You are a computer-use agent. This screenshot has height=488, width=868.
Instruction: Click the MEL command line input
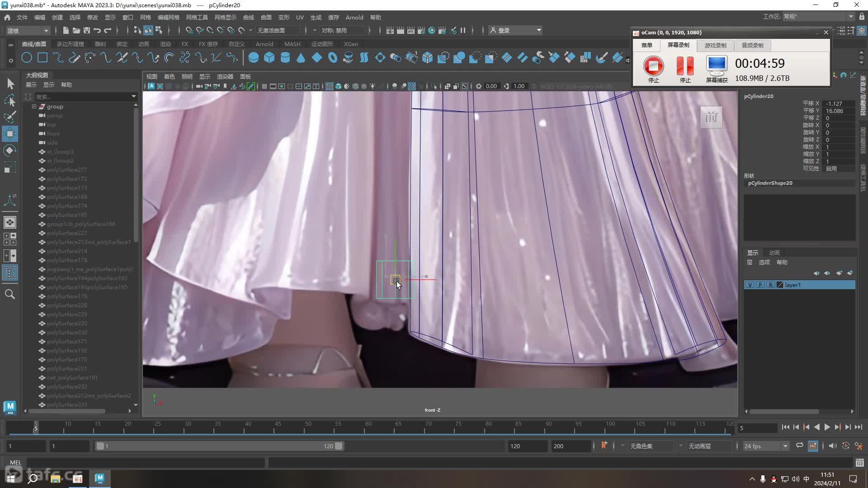click(x=146, y=462)
